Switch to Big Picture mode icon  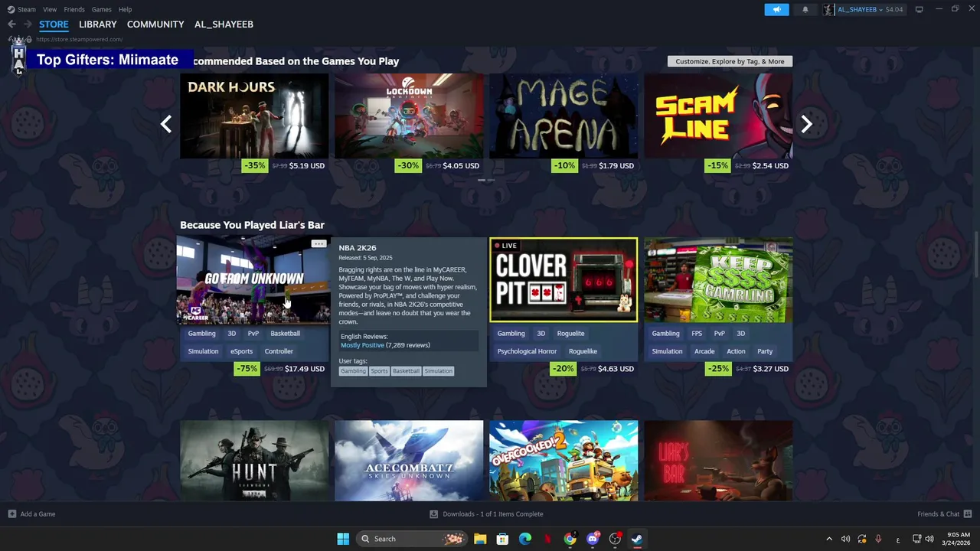pos(919,9)
